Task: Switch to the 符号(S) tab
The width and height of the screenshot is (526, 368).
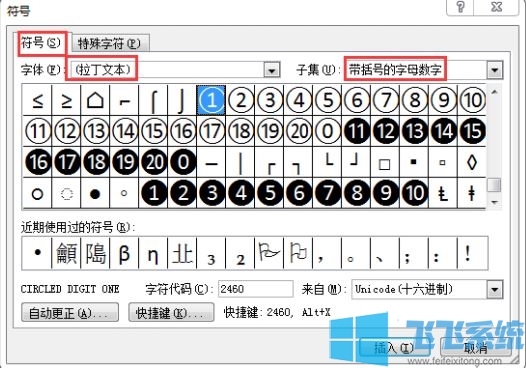Action: (41, 43)
